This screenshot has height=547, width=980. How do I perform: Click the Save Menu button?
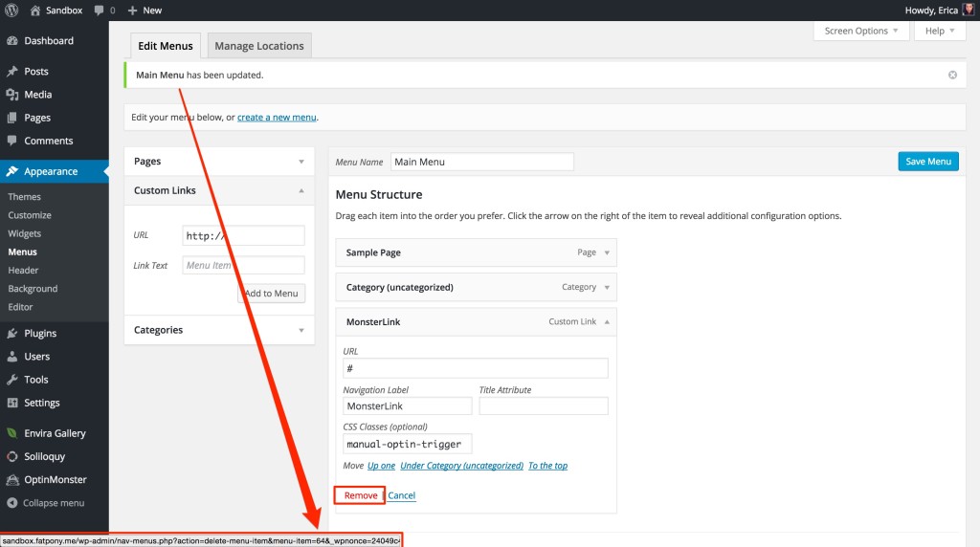pos(927,162)
